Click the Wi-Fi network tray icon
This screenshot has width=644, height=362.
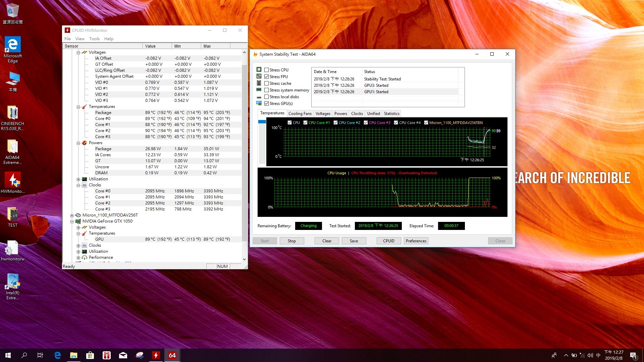tap(582, 355)
